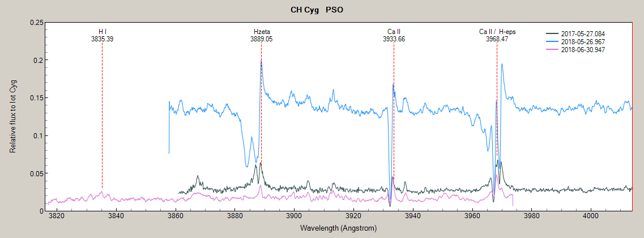Screen dimensions: 644x238
Task: Click the dark gray 2017-05-27.084 legend line
Action: point(552,33)
